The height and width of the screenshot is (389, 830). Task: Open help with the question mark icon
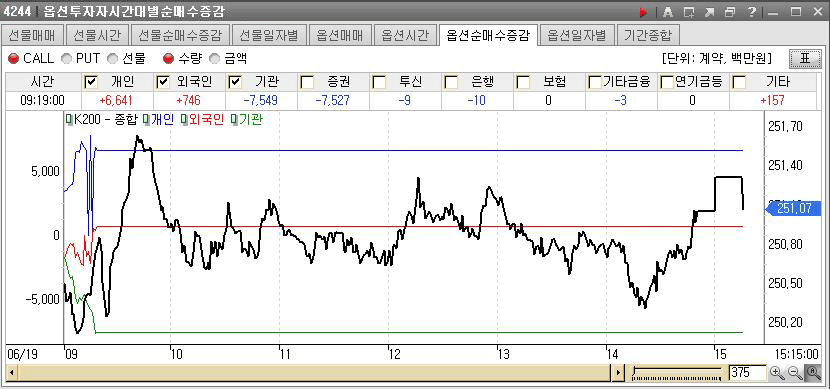tap(752, 12)
